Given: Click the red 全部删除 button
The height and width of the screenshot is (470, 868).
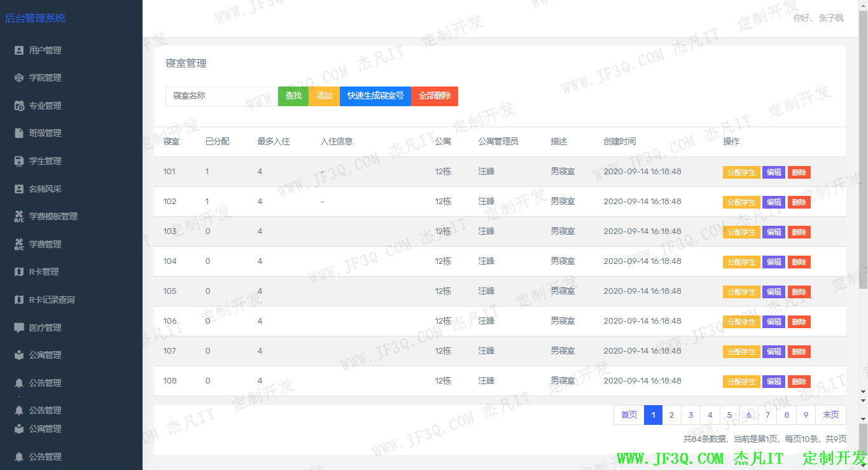Looking at the screenshot, I should [435, 96].
